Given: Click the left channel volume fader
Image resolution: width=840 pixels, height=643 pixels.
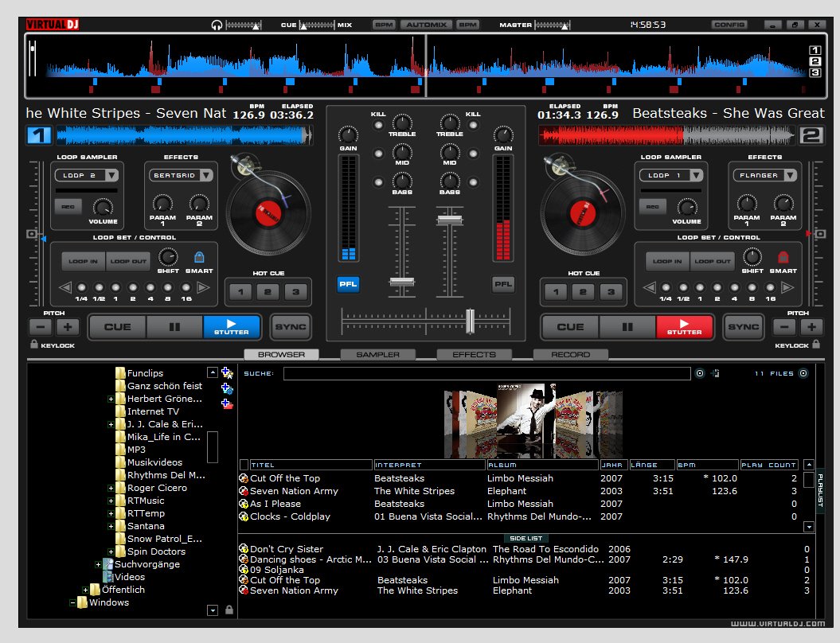Looking at the screenshot, I should coord(402,282).
